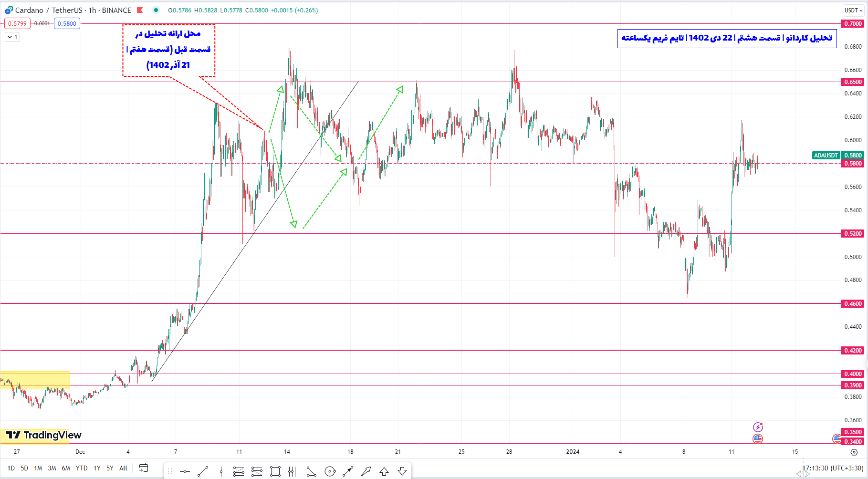Click the TradingView logo
Image resolution: width=868 pixels, height=479 pixels.
click(43, 435)
